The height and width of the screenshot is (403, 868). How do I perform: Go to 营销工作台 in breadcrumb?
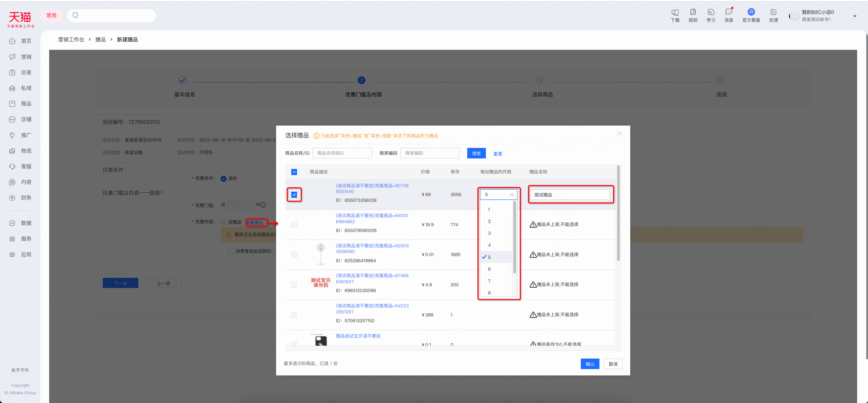click(x=71, y=40)
